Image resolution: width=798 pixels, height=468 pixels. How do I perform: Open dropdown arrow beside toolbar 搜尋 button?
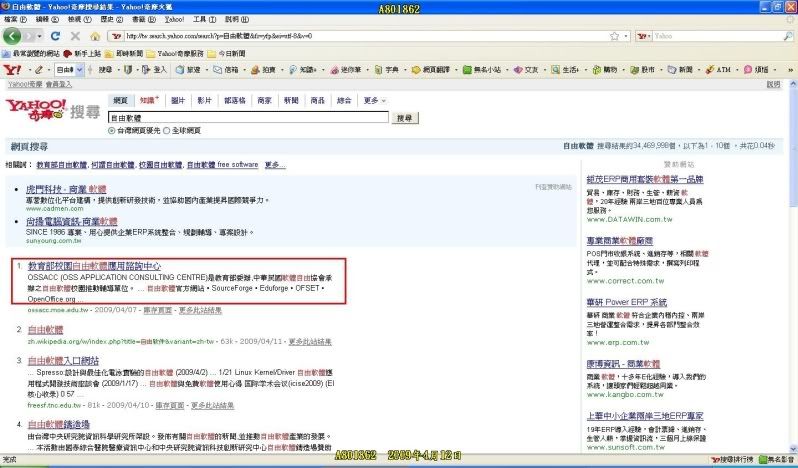click(119, 70)
